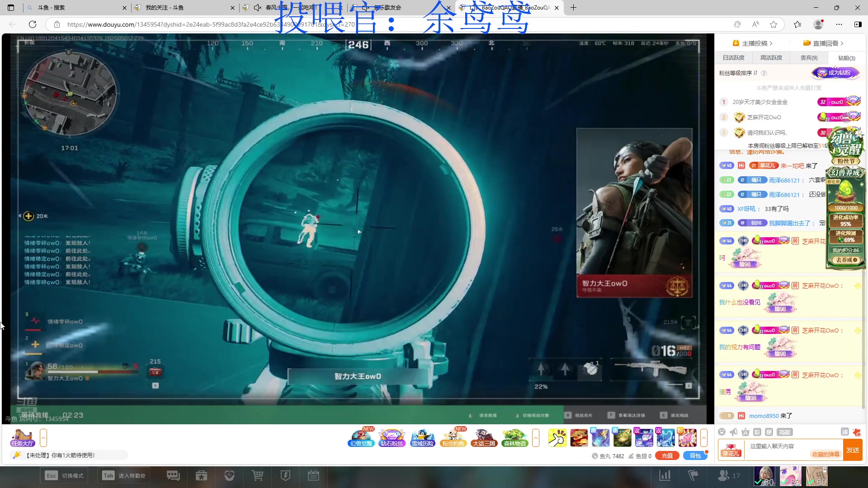
Task: Open the 任务大厅 task hall icon
Action: (x=23, y=438)
